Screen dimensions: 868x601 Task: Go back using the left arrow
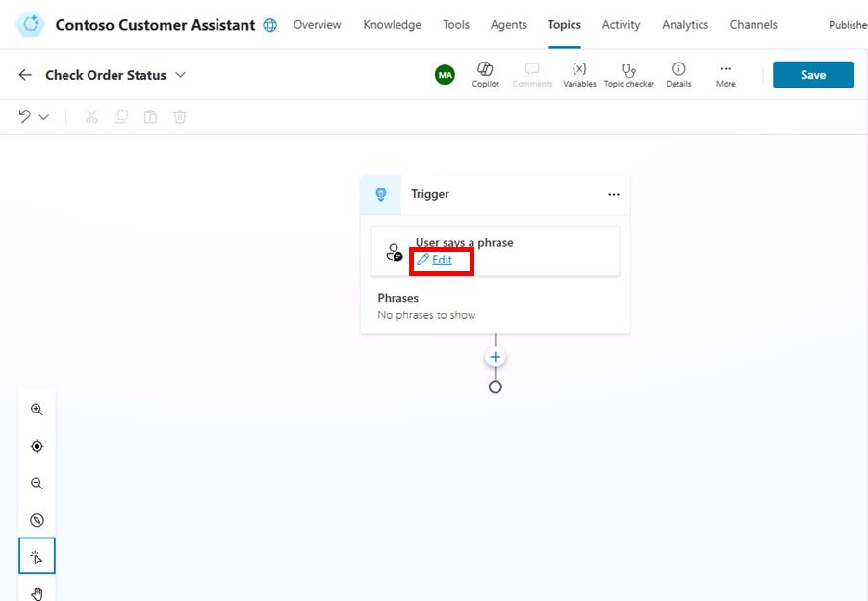(x=25, y=75)
